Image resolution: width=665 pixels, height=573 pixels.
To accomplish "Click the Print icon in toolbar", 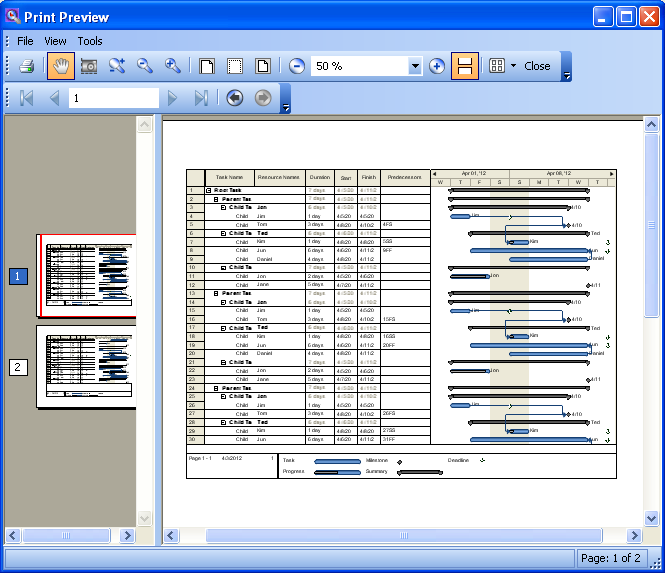I will 27,66.
